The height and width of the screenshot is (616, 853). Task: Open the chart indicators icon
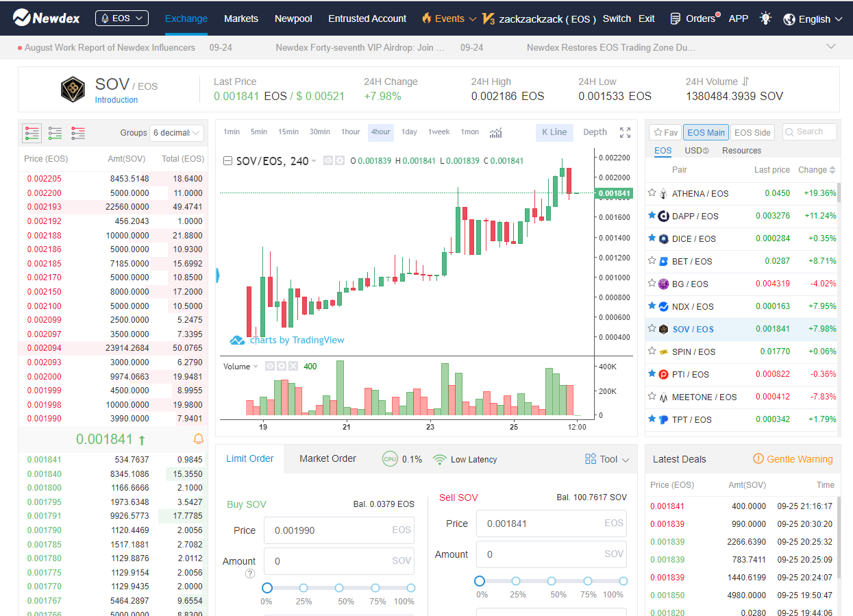(496, 132)
